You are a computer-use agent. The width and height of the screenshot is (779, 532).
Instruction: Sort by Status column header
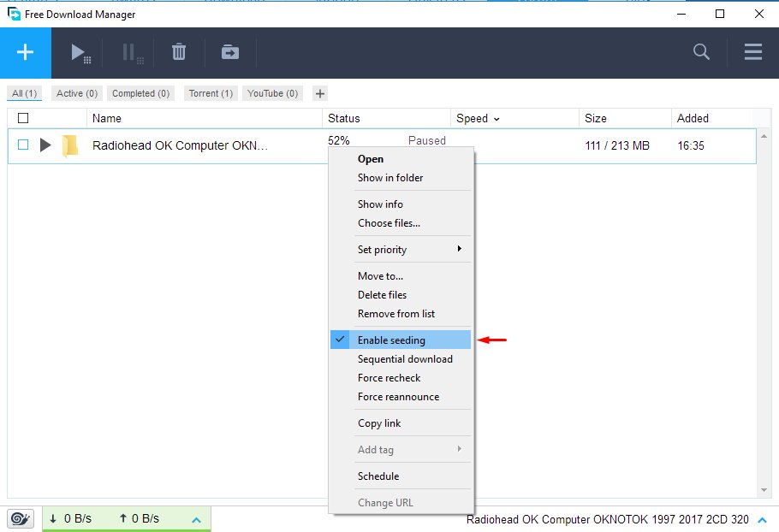[x=387, y=119]
